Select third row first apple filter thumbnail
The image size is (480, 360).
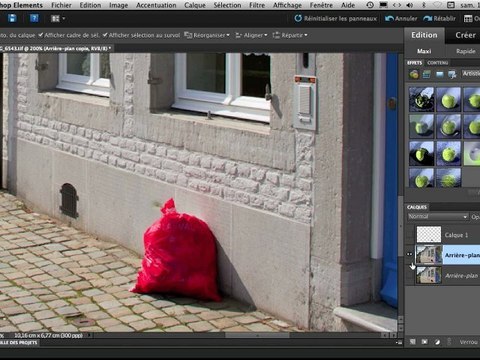point(422,154)
